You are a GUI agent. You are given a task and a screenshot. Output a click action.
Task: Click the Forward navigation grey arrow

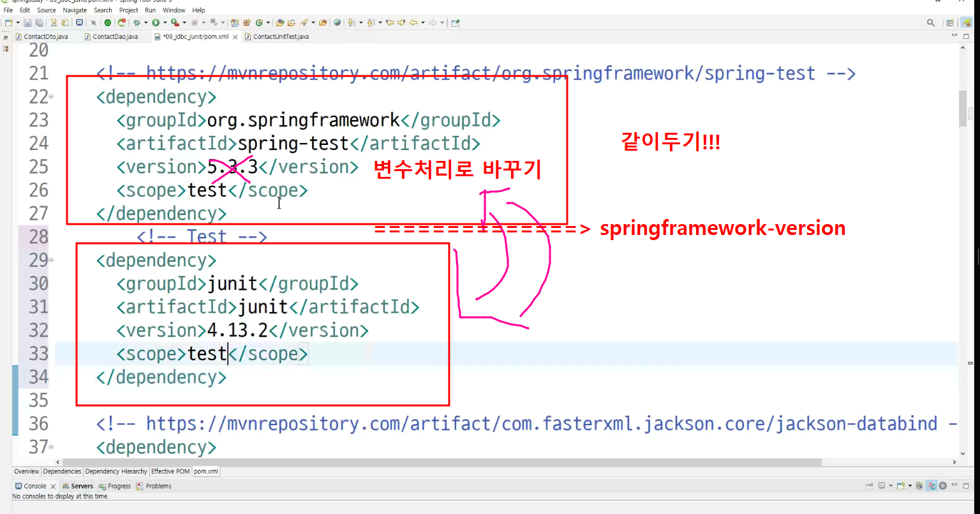tap(433, 22)
